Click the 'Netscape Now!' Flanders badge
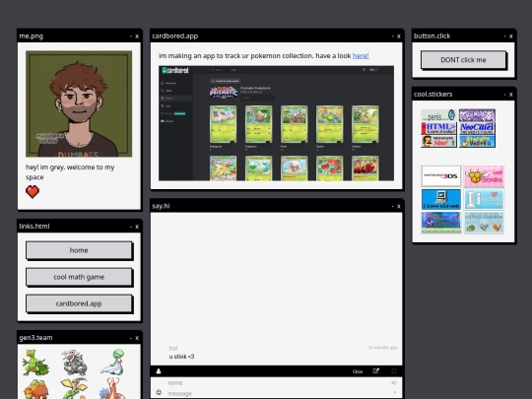Viewport: 532px width, 399px height. coord(438,141)
